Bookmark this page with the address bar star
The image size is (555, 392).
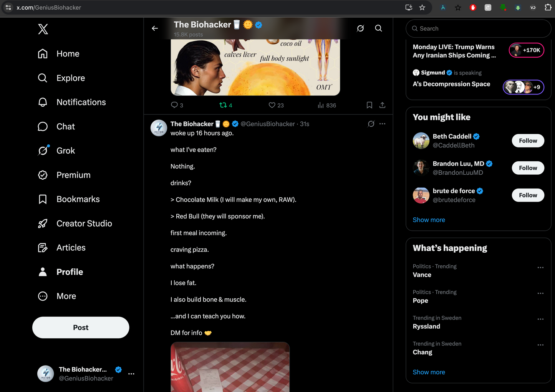point(422,7)
